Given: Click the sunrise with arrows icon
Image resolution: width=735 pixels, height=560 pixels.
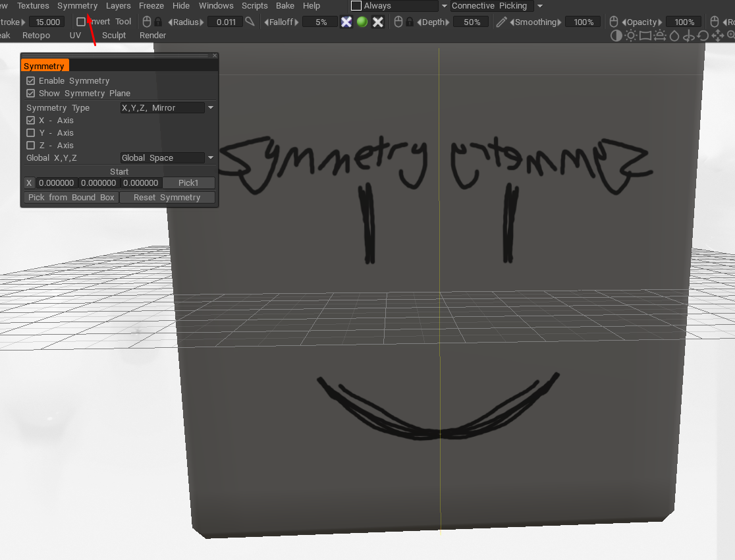Looking at the screenshot, I should coord(660,36).
